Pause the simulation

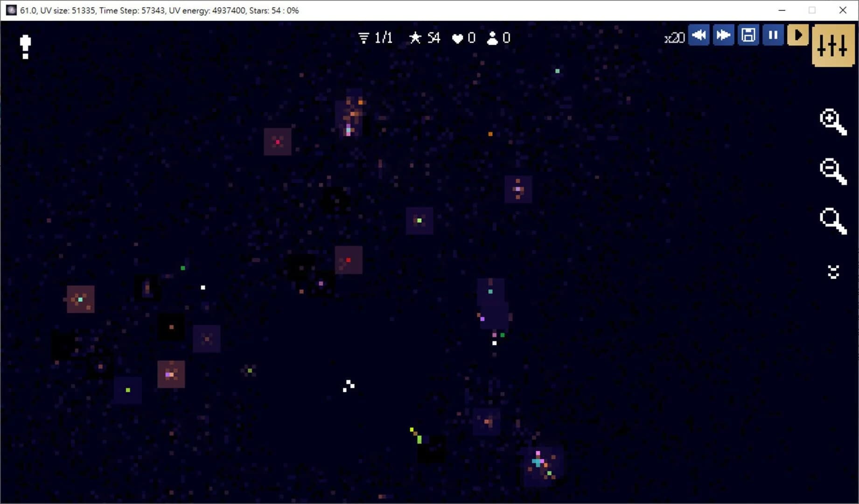pyautogui.click(x=773, y=35)
